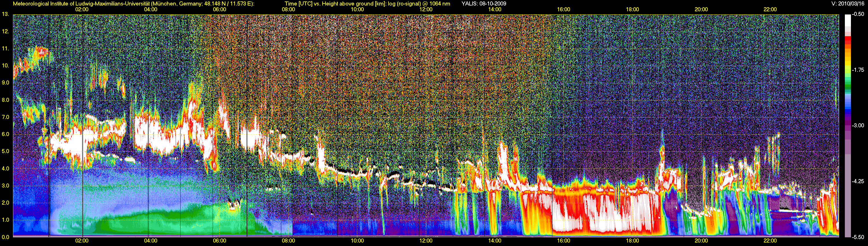868x246 pixels.
Task: Click '06:00' on the top time axis
Action: [219, 10]
